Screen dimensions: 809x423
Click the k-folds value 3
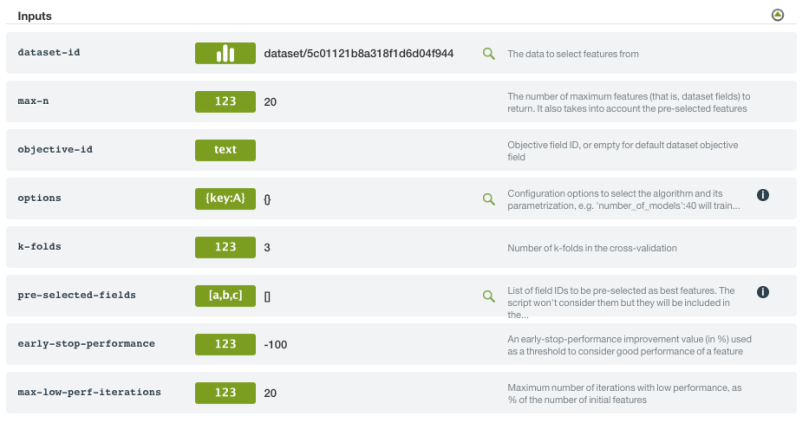tap(267, 247)
